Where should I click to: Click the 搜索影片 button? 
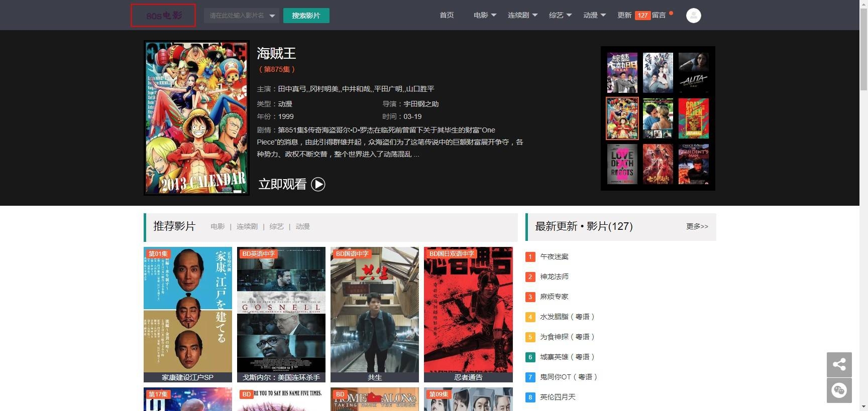tap(306, 16)
